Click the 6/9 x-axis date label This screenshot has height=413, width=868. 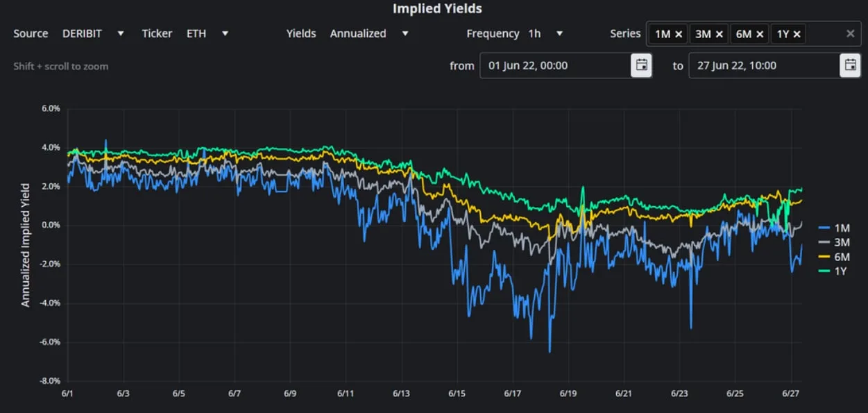pos(290,394)
